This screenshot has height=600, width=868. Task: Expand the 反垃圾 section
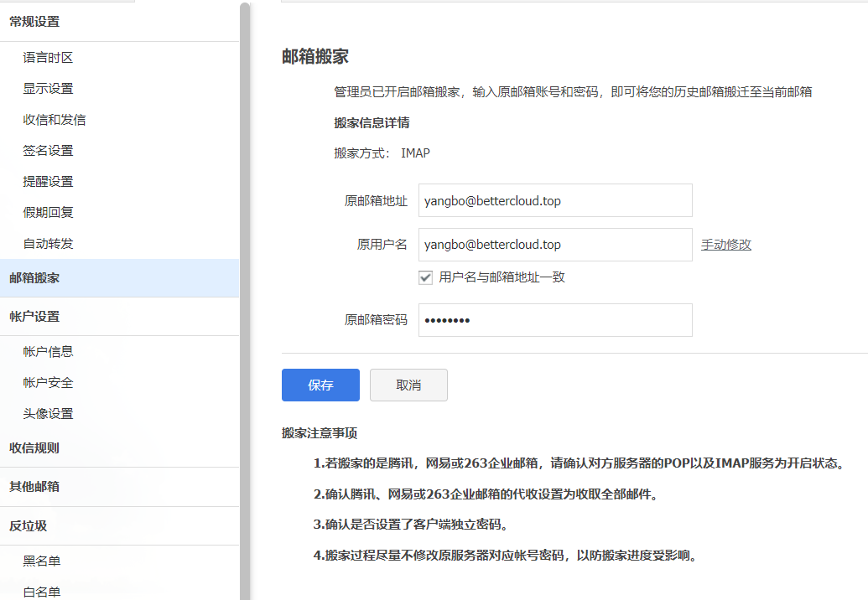[28, 525]
